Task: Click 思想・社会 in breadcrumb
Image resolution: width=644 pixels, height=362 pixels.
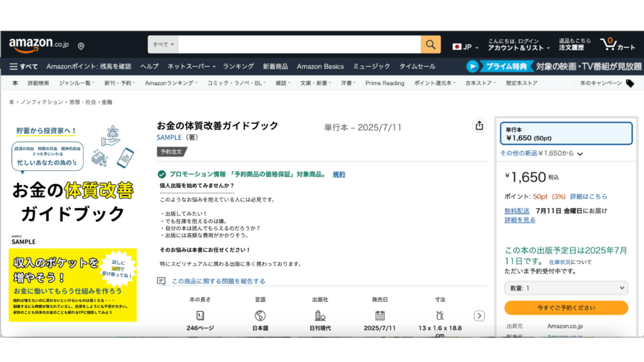Action: pos(82,102)
